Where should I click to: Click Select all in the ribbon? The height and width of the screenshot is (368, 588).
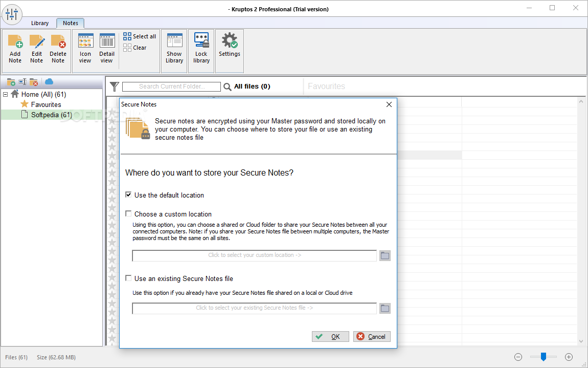point(140,36)
